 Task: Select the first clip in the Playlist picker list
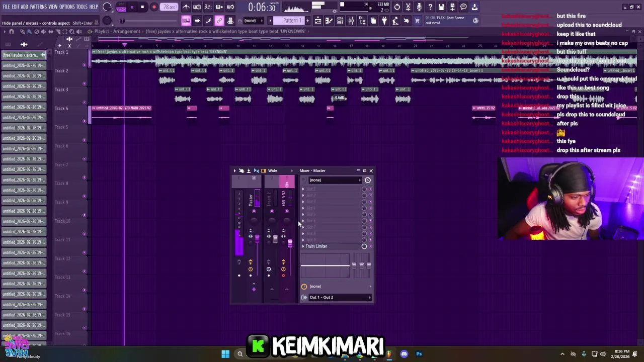[24, 55]
